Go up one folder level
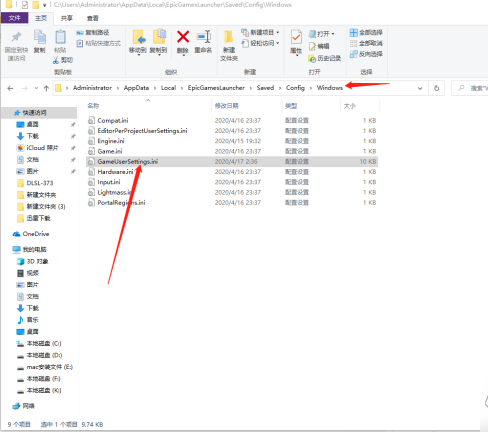488x432 pixels. pyautogui.click(x=46, y=88)
